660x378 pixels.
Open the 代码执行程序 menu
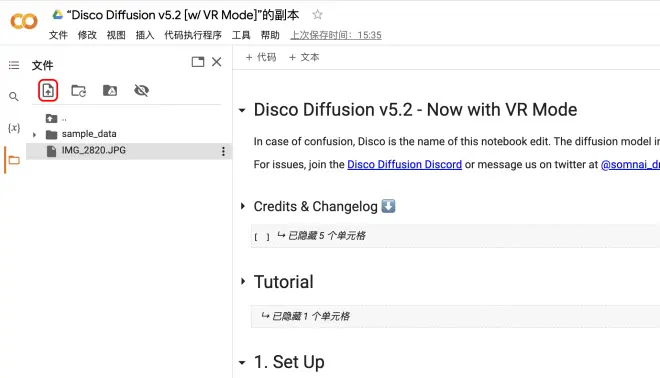click(x=193, y=35)
